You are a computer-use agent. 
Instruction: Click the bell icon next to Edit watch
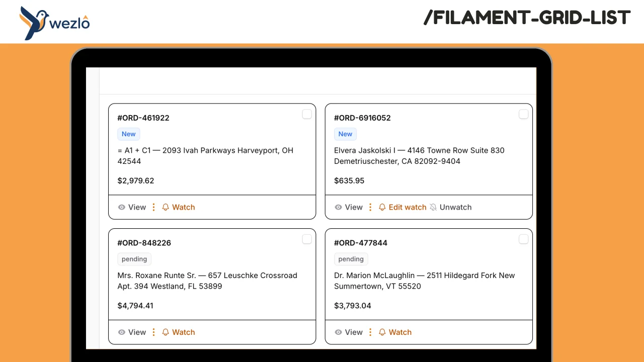[382, 207]
